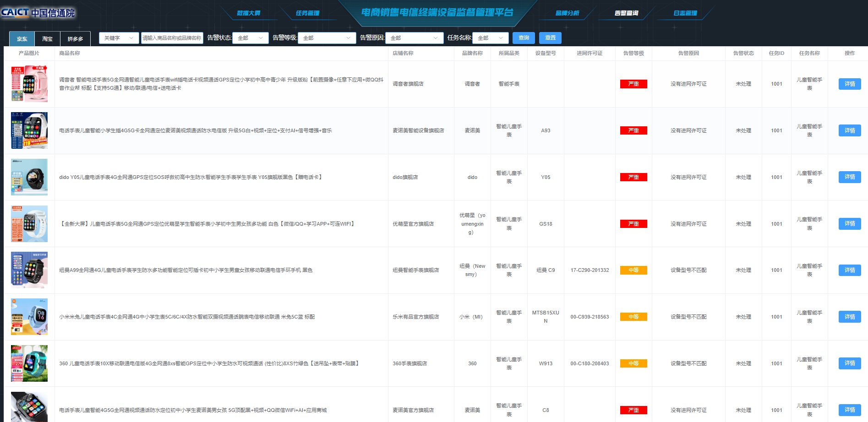Click the 告警等级 column header
The width and height of the screenshot is (868, 422).
coord(633,53)
